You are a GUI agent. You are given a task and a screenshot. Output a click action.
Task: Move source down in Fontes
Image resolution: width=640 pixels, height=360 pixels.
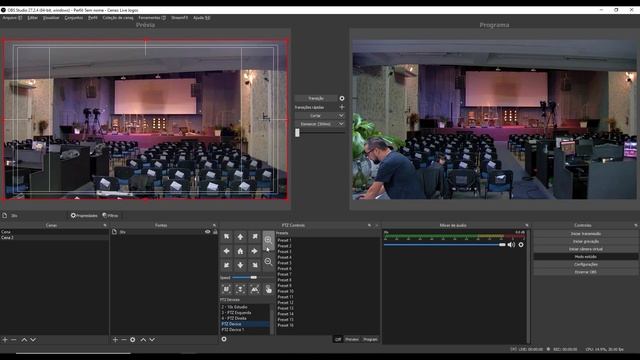pos(152,340)
